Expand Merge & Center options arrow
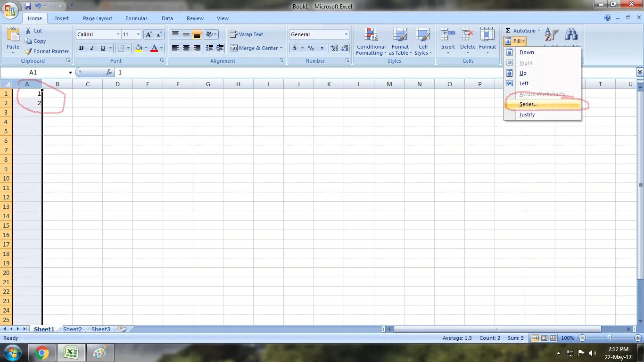The height and width of the screenshot is (362, 644). 281,48
